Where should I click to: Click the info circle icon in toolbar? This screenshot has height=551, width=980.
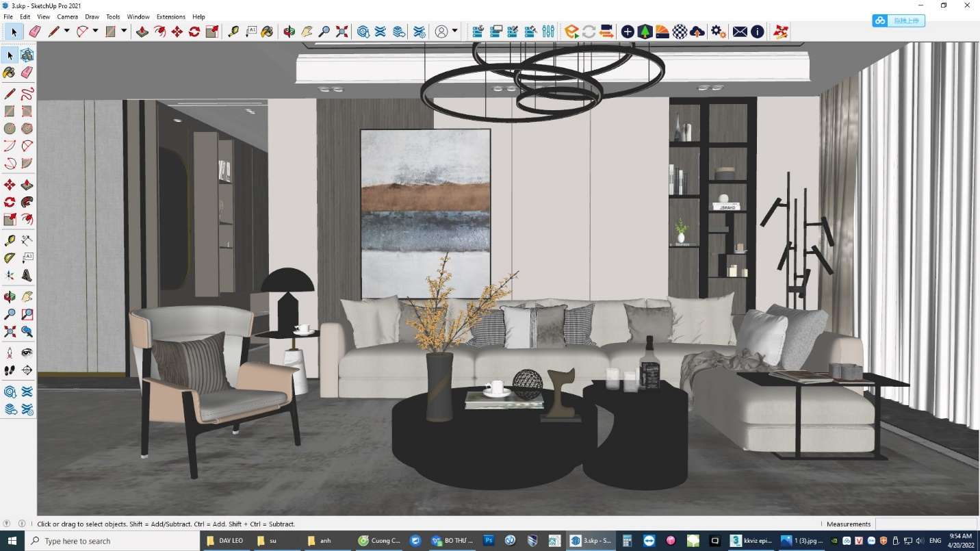pos(758,31)
